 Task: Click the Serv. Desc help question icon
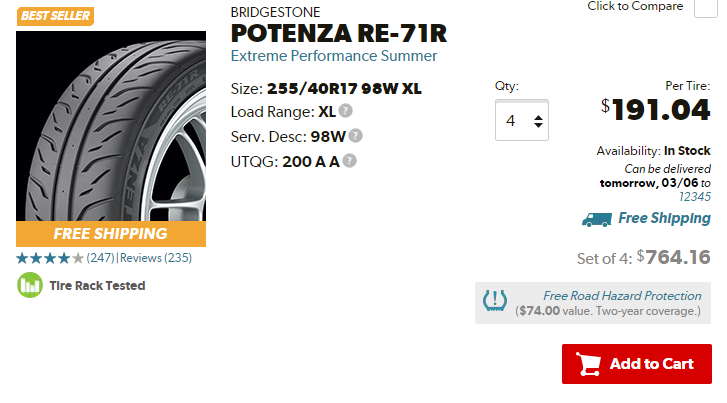click(355, 136)
